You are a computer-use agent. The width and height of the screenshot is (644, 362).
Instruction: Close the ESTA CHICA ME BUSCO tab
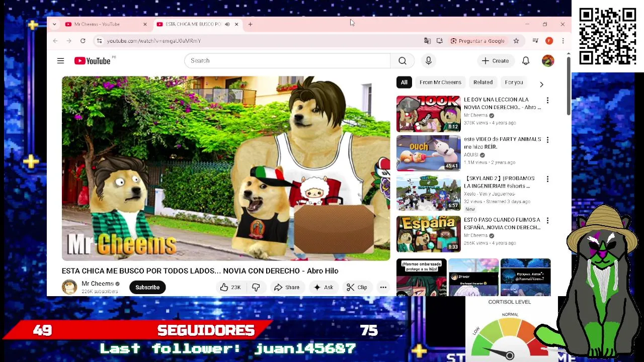(236, 24)
